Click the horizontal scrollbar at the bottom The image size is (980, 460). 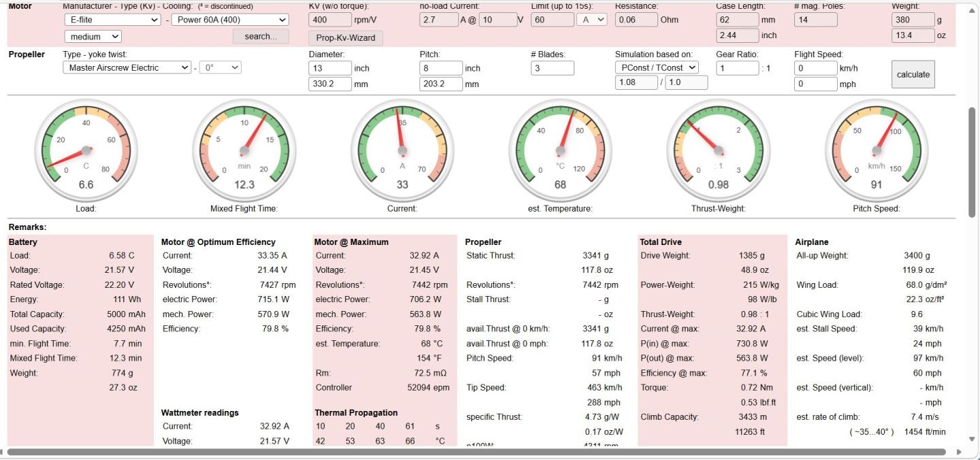(x=476, y=452)
